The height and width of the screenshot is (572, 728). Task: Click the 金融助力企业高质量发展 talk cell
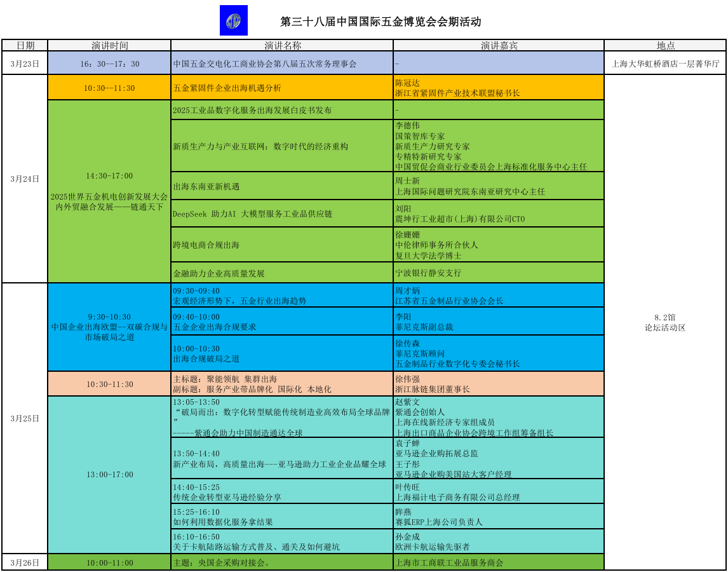(282, 272)
